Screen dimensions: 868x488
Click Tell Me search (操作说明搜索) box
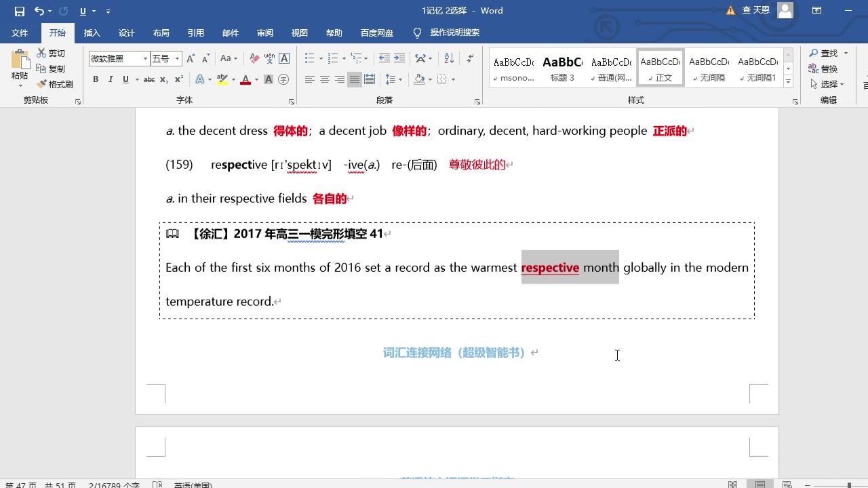[x=447, y=33]
